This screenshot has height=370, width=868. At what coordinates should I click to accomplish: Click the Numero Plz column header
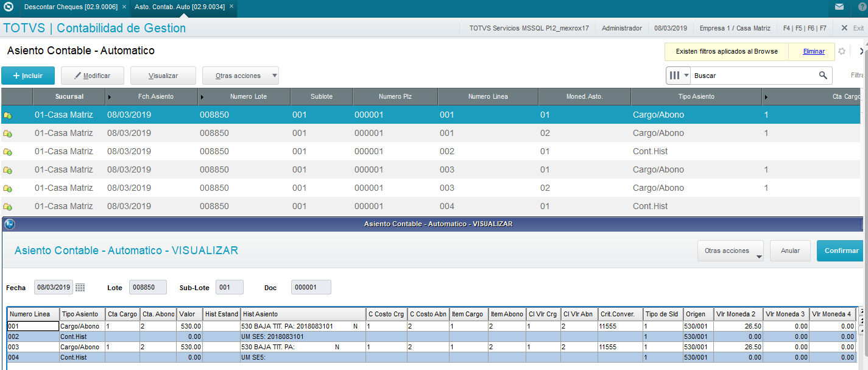click(395, 96)
